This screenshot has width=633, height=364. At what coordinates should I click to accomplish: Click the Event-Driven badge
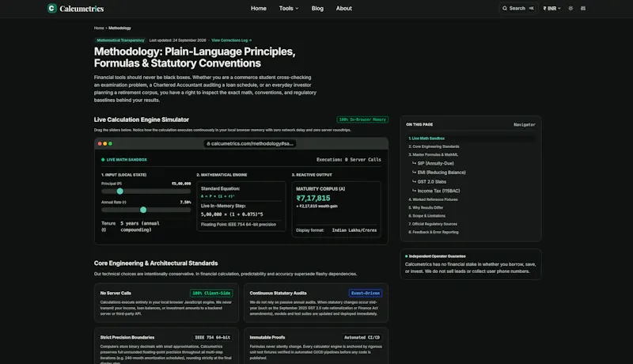click(x=366, y=293)
